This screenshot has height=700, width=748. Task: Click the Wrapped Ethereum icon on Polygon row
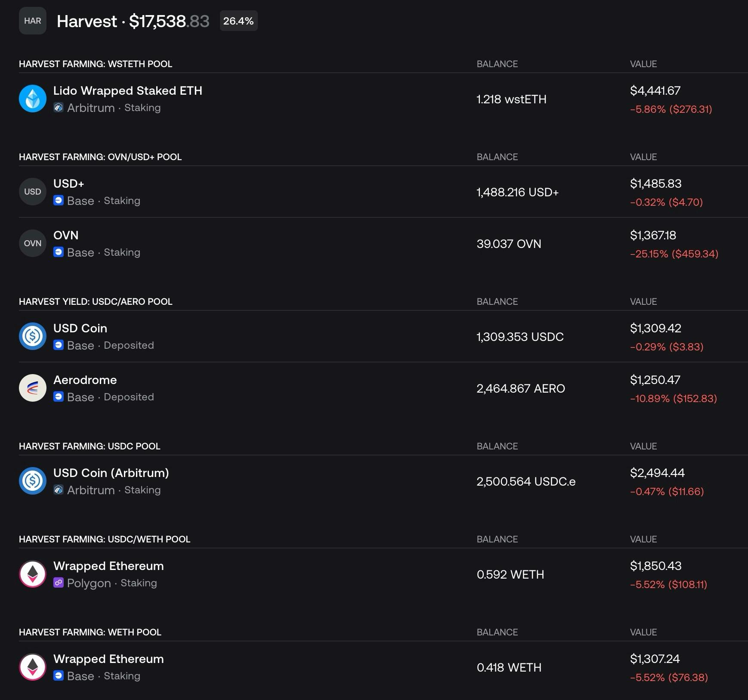coord(33,574)
